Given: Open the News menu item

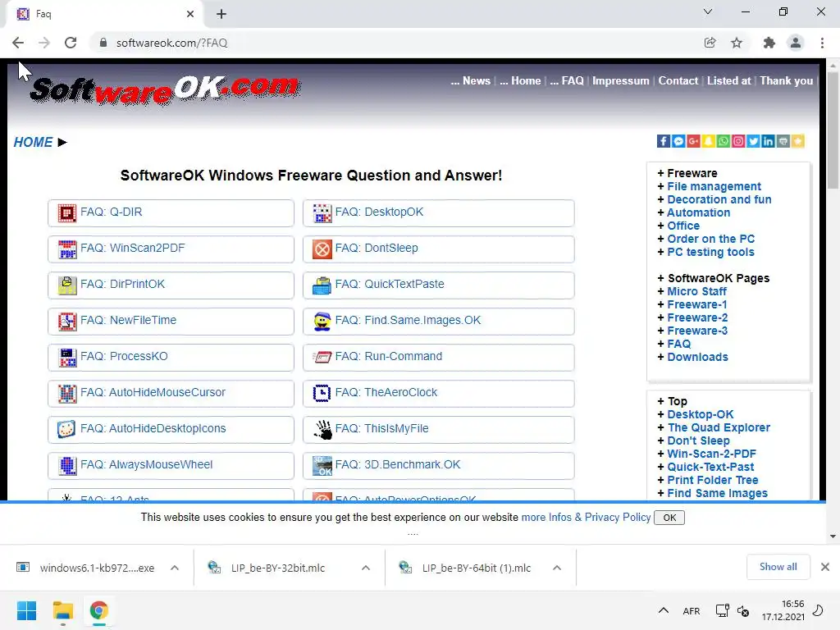Looking at the screenshot, I should click(470, 80).
